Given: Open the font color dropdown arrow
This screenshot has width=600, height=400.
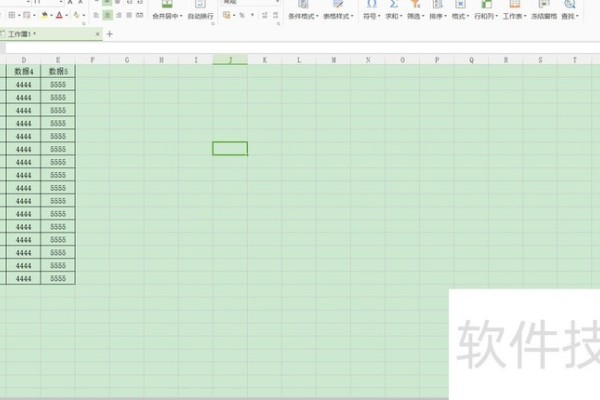Looking at the screenshot, I should point(67,16).
